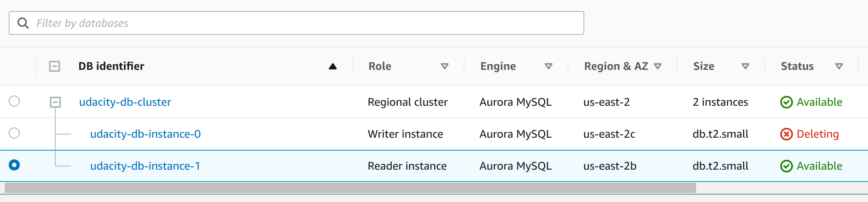868x202 pixels.
Task: Click the DB identifier column header
Action: [x=111, y=66]
